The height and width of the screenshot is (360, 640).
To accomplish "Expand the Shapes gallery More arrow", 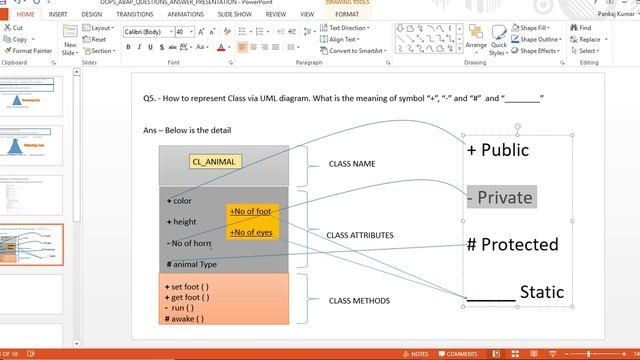I will click(460, 49).
